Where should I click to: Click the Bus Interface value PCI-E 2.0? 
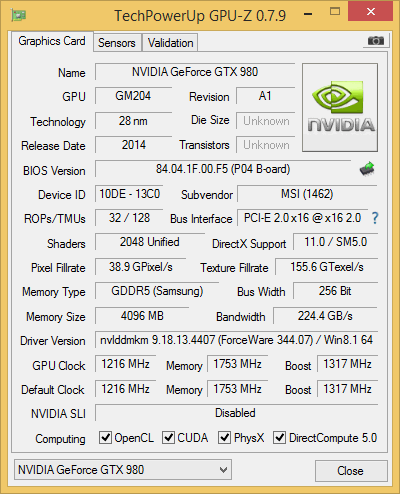point(303,218)
